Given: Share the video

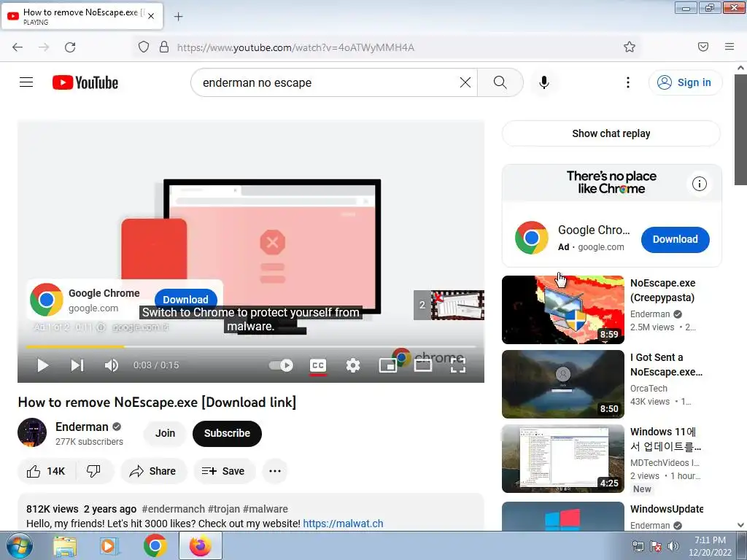Looking at the screenshot, I should (x=153, y=471).
